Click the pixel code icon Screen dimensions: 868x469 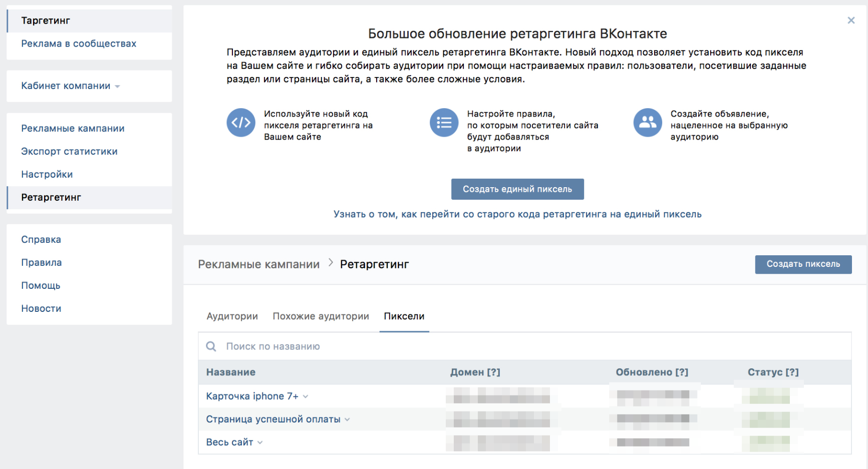point(241,123)
